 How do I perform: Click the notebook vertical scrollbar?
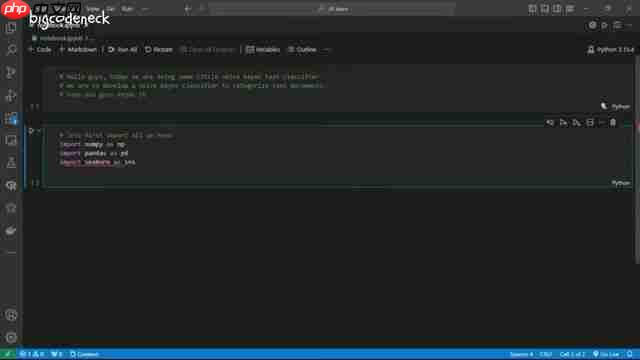point(637,159)
